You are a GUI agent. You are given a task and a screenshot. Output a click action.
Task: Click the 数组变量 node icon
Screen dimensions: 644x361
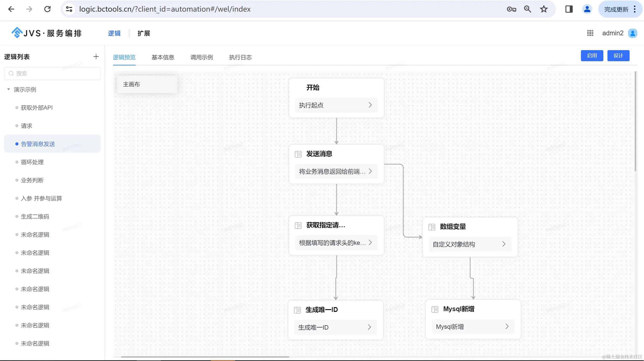tap(432, 227)
